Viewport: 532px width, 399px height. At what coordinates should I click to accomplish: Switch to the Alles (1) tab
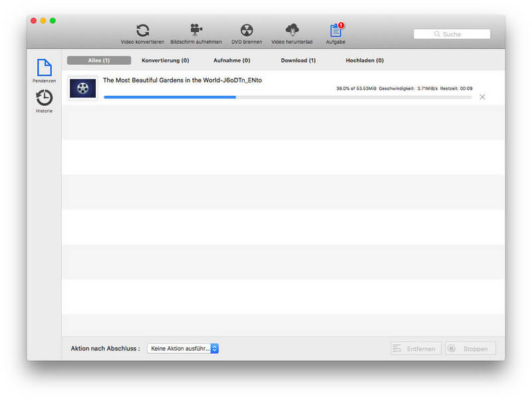click(x=98, y=61)
